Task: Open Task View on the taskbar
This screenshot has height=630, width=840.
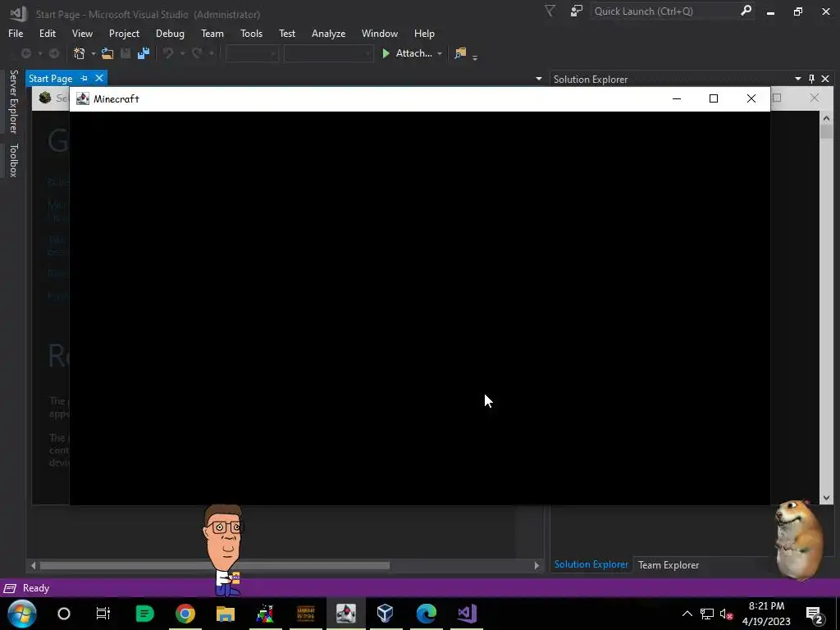Action: point(103,614)
